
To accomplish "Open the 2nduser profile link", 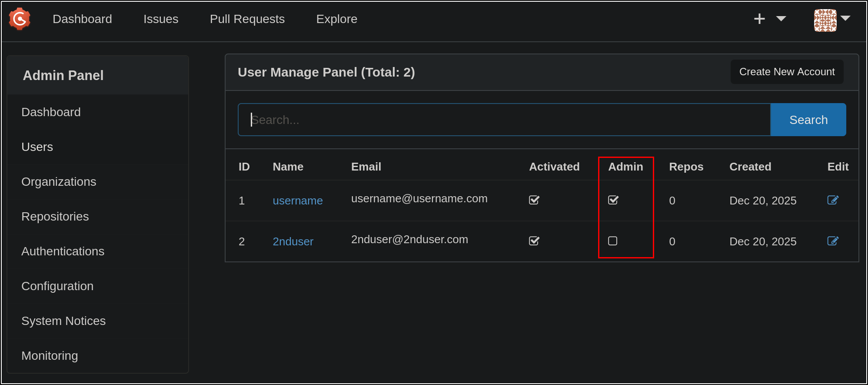I will click(x=293, y=241).
